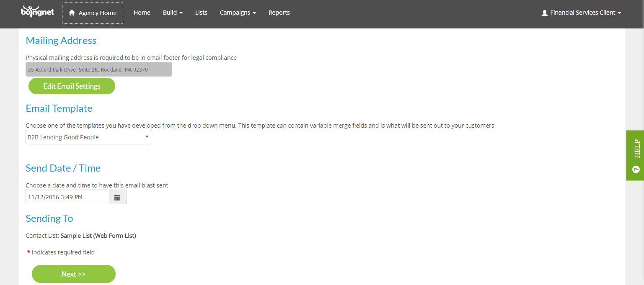This screenshot has height=285, width=644.
Task: Click the Agency Home house icon
Action: click(x=72, y=13)
